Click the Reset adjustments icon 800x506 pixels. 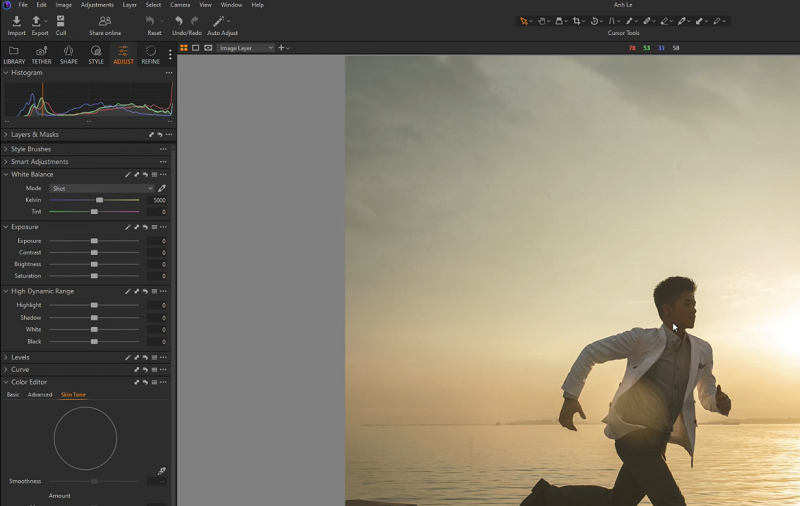coord(151,21)
